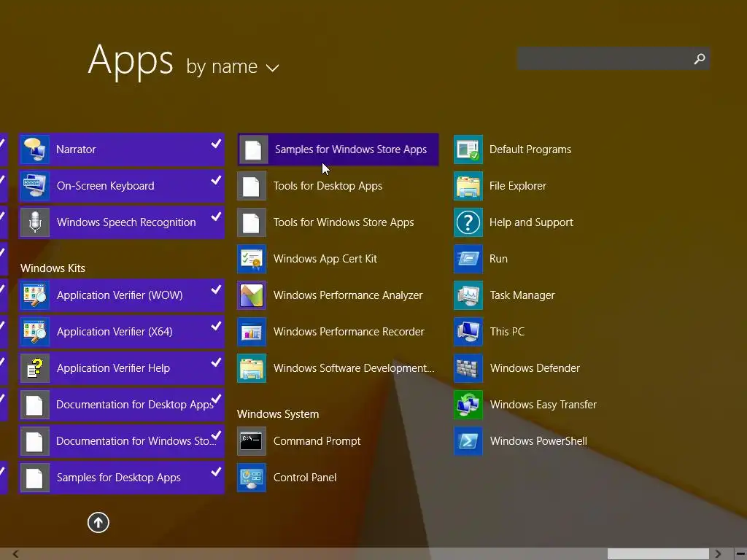Viewport: 747px width, 560px height.
Task: Uncheck On-Screen Keyboard selection checkmark
Action: click(x=216, y=180)
